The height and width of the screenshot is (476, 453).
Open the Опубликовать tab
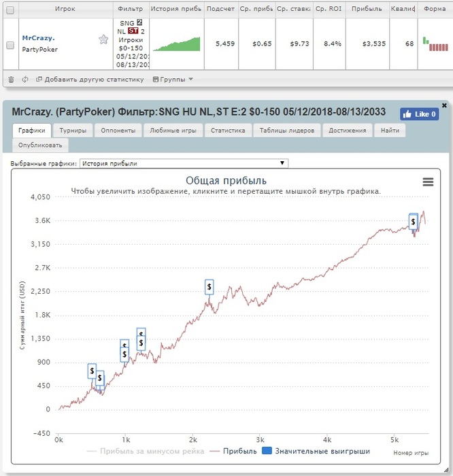40,145
